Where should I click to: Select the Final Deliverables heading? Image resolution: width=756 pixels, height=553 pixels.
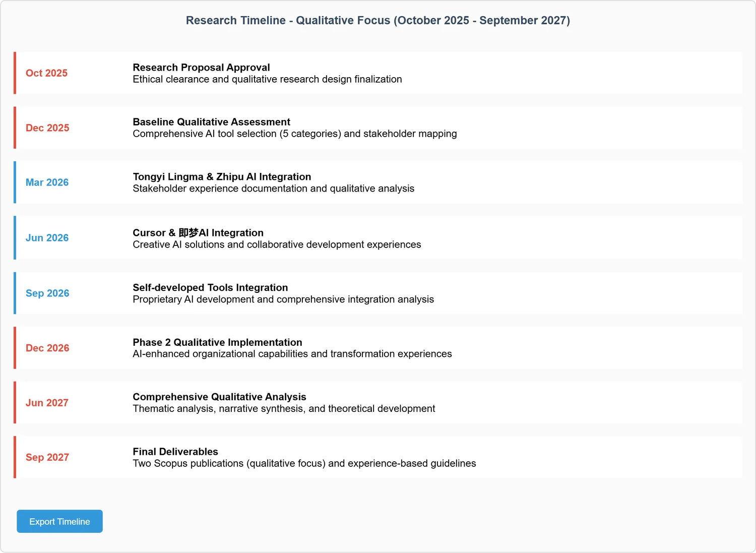175,452
